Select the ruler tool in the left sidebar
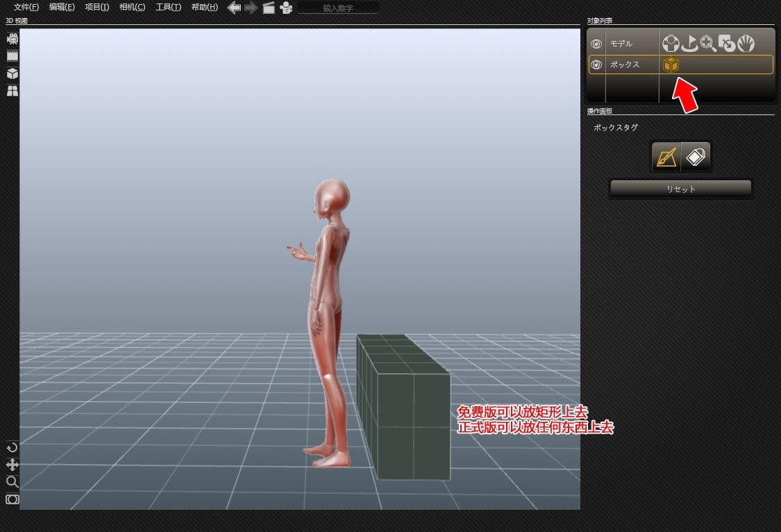Screen dimensions: 781x532 (x=12, y=55)
